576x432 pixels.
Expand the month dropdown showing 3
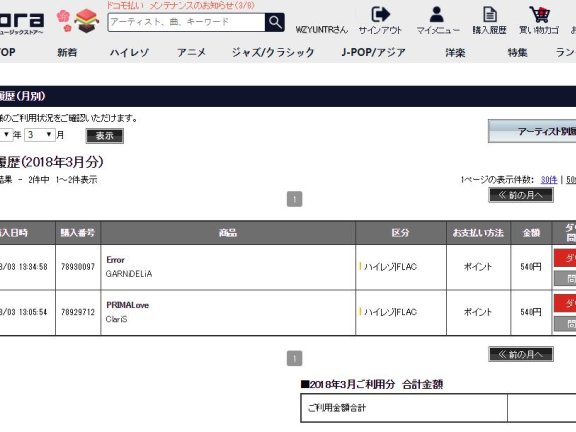[x=40, y=135]
